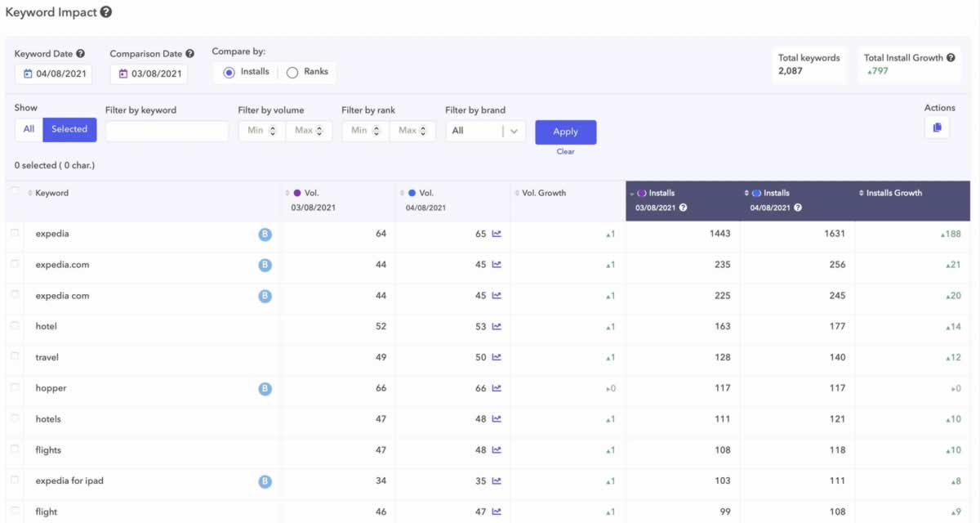Click expedia installs growth 188

pyautogui.click(x=951, y=234)
